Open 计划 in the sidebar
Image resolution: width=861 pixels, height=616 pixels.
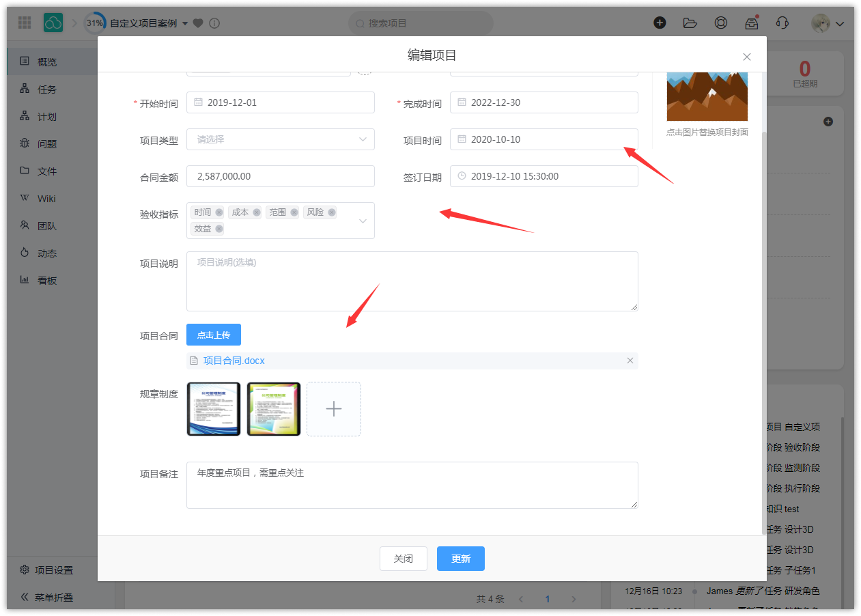[52, 116]
